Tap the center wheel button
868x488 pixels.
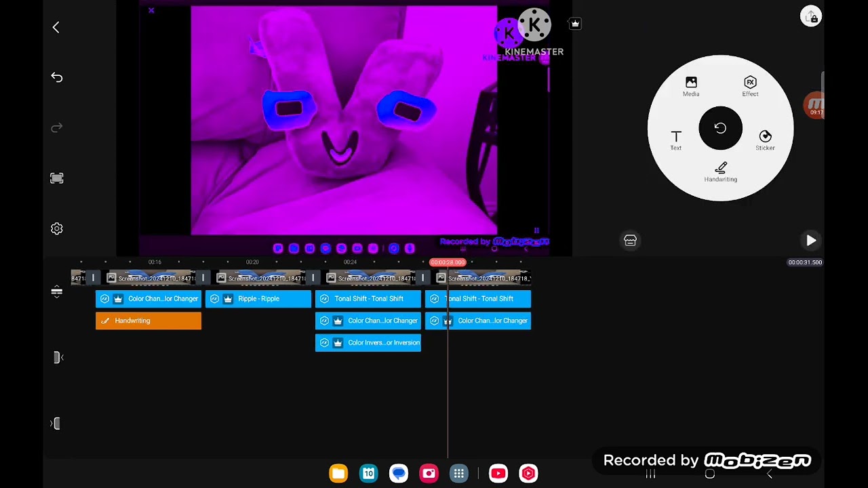(720, 128)
